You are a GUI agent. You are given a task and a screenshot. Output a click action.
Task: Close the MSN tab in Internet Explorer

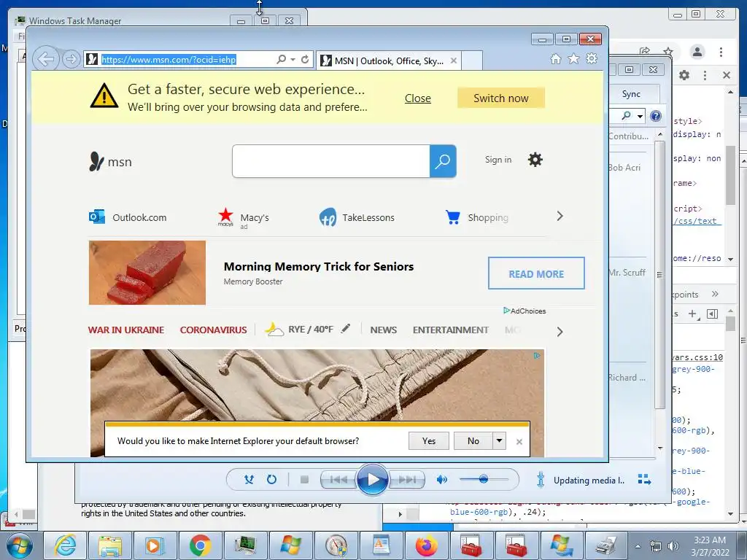[454, 61]
